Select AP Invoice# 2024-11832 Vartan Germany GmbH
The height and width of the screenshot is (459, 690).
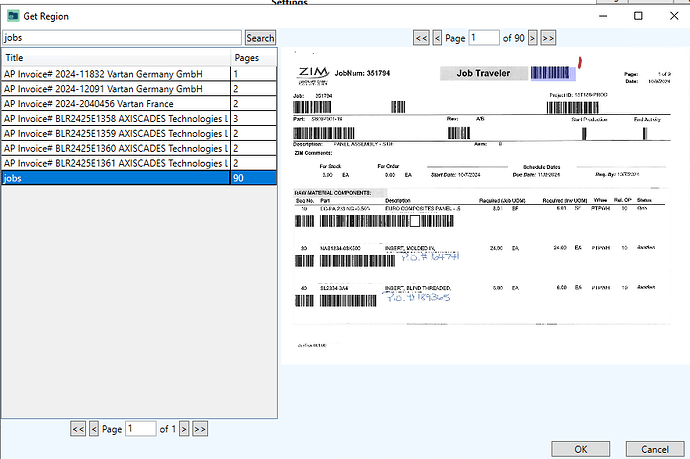139,74
